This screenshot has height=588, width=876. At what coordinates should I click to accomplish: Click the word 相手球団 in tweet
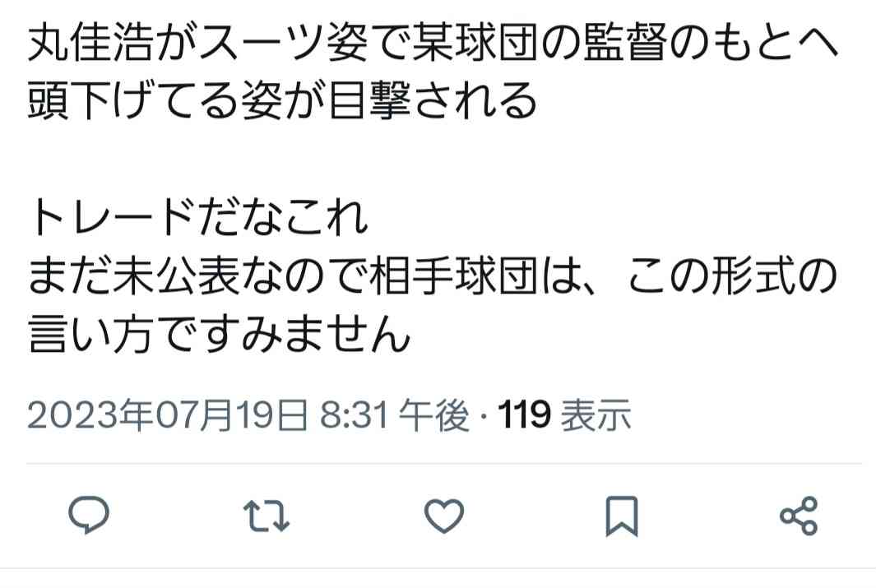tap(454, 275)
